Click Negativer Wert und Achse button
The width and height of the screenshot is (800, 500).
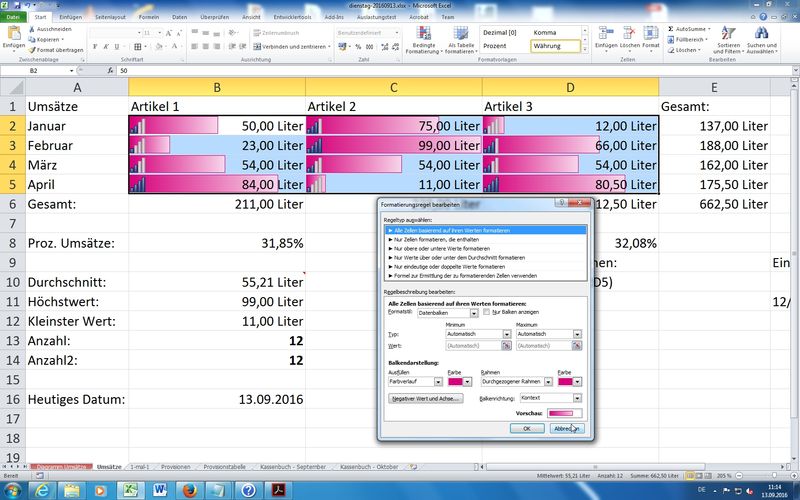click(x=425, y=398)
